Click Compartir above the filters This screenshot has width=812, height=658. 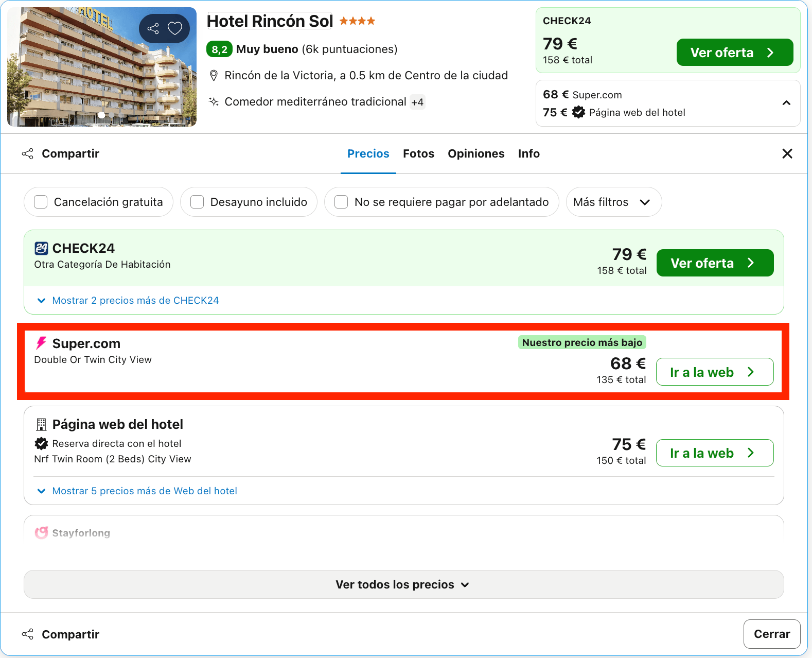[x=61, y=153]
